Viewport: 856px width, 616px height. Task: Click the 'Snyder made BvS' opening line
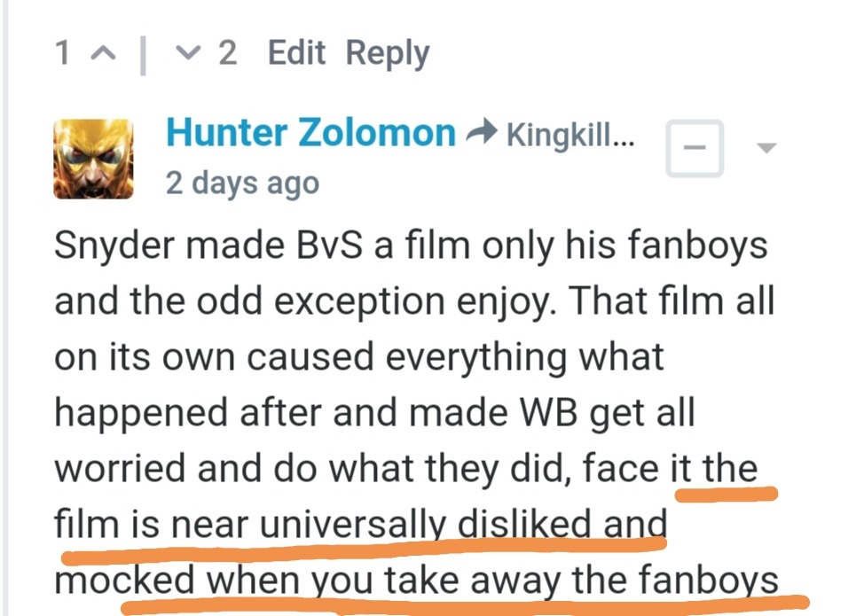(411, 246)
